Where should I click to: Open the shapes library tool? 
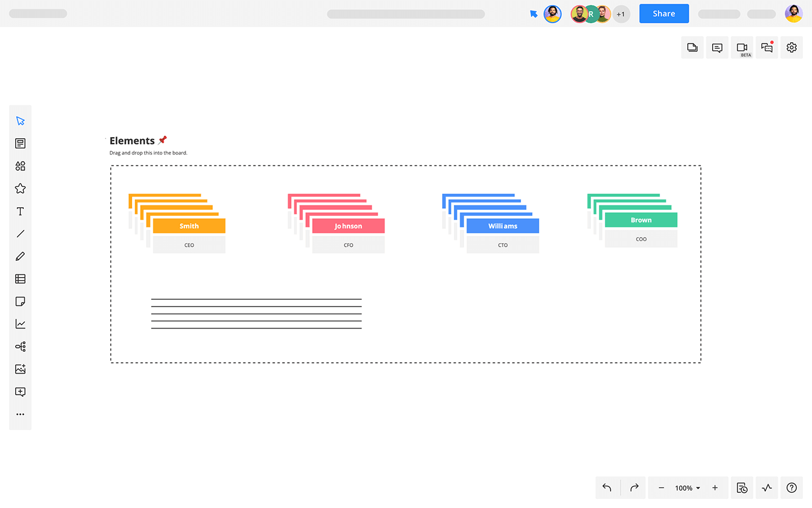[20, 166]
